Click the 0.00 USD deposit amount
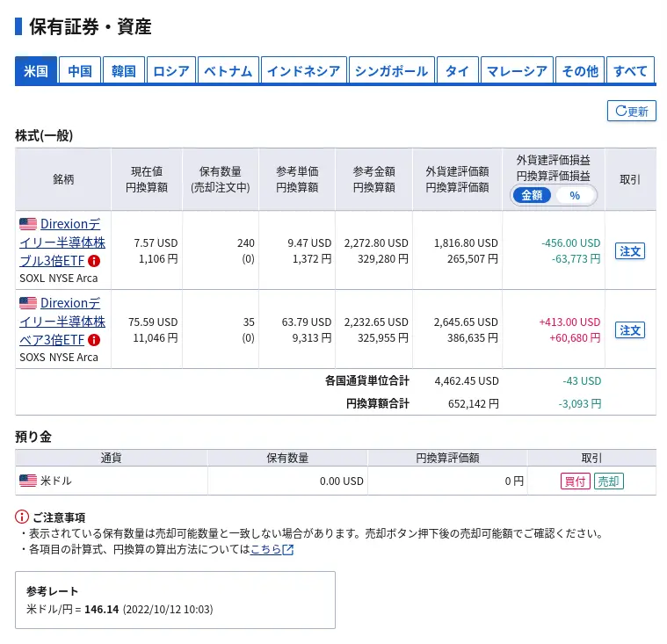 (x=342, y=481)
